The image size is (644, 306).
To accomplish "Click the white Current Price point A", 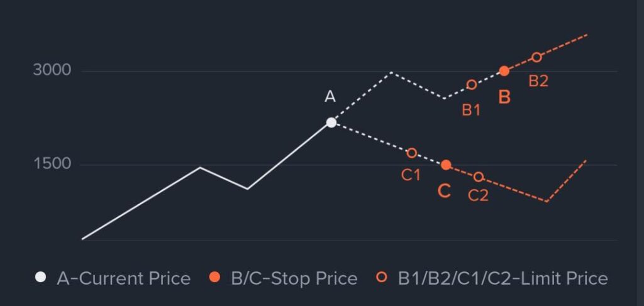I will point(331,123).
